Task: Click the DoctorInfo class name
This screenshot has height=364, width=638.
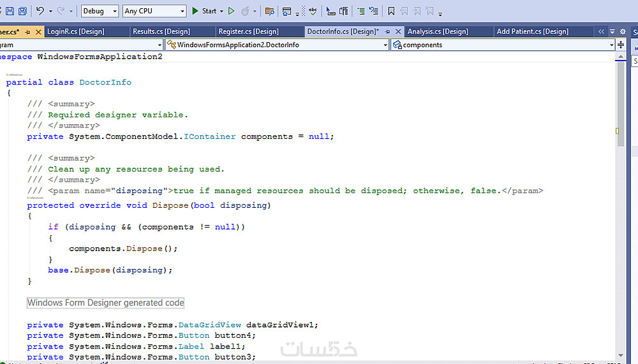Action: coord(105,82)
